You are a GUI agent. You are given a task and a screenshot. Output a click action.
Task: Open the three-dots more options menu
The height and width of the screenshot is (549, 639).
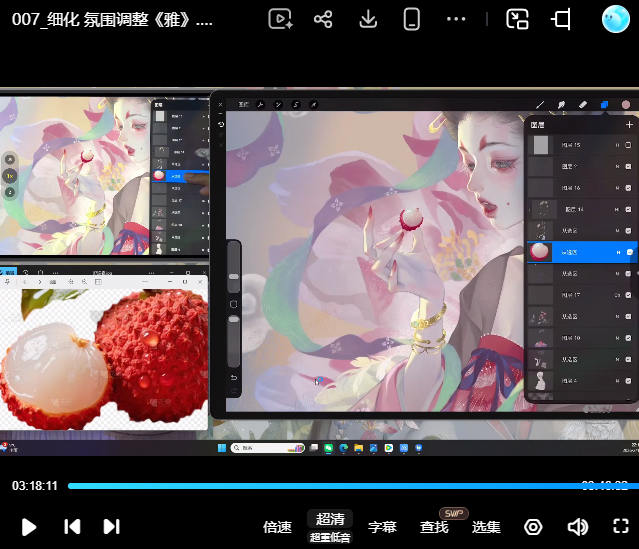pyautogui.click(x=456, y=19)
